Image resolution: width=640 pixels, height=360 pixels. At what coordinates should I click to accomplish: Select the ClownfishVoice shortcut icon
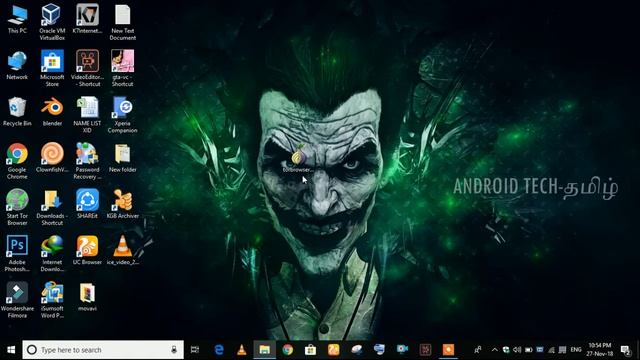point(52,158)
